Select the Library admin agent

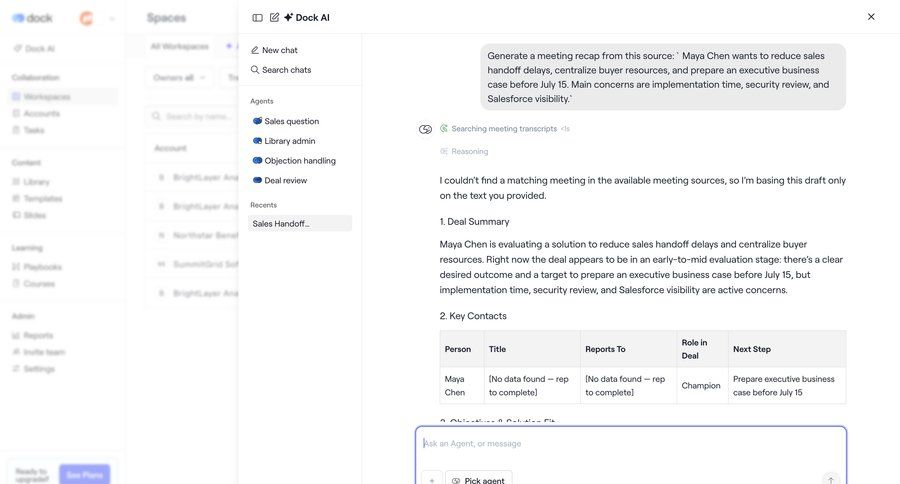(x=284, y=141)
